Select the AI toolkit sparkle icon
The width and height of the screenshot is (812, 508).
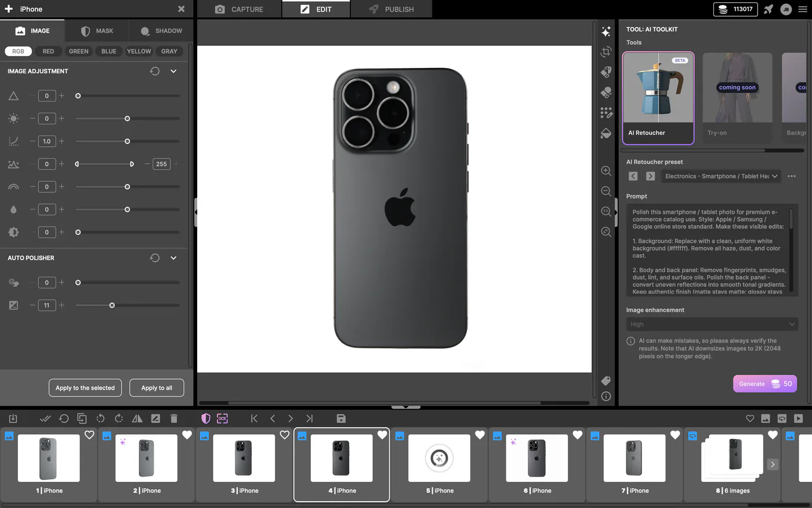coord(606,31)
